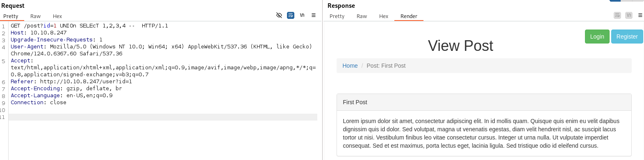Click the green Login button
The height and width of the screenshot is (160, 644).
tap(597, 37)
